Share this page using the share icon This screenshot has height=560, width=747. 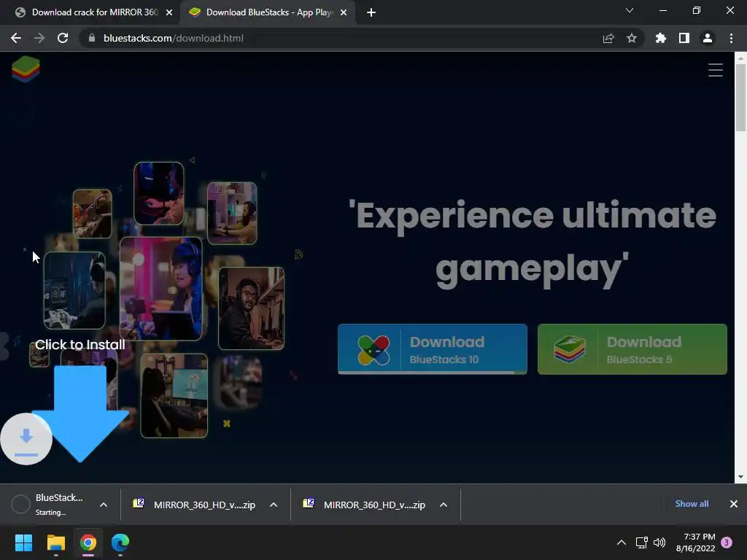(x=608, y=38)
